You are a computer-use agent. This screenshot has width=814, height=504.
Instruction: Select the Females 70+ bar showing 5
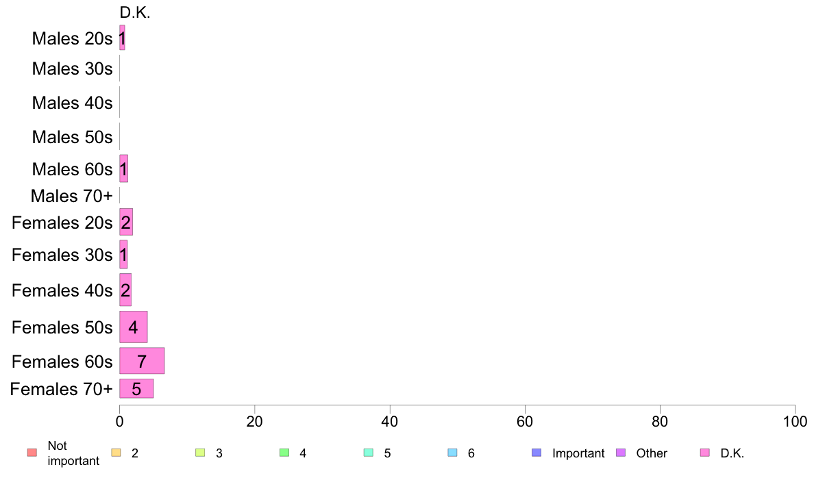tap(136, 388)
